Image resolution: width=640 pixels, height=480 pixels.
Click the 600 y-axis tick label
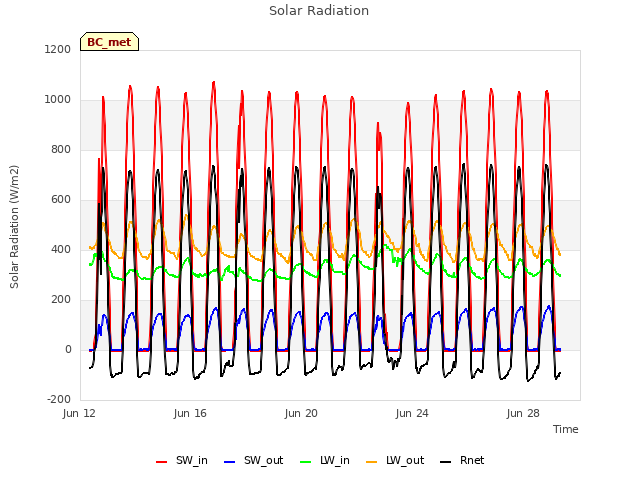pos(61,200)
